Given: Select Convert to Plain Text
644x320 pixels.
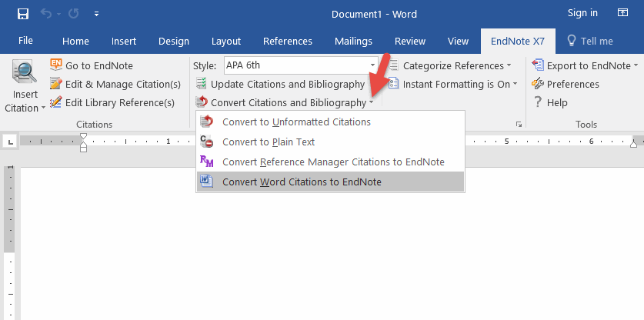Looking at the screenshot, I should [x=269, y=142].
